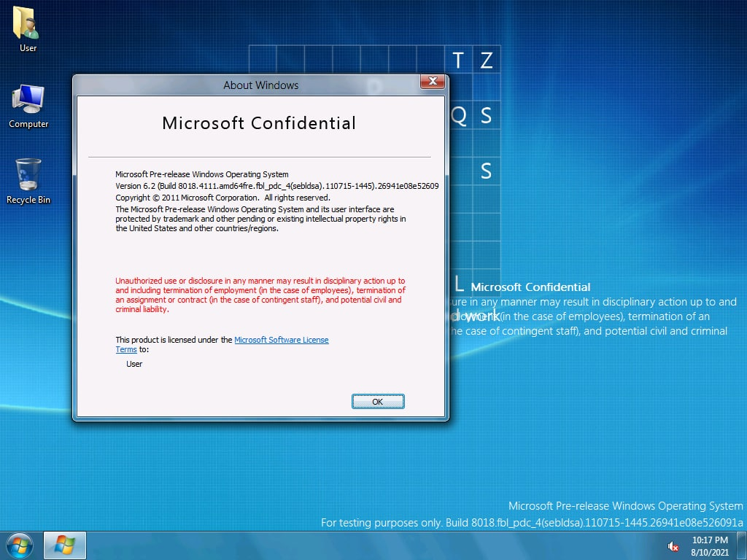The height and width of the screenshot is (560, 747).
Task: Click the Microsoft Confidential heading
Action: [259, 122]
